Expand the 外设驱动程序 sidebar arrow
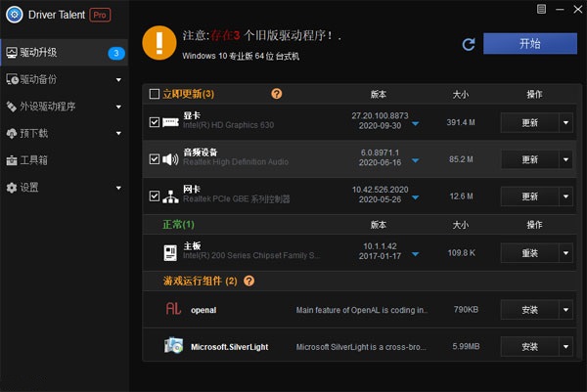The width and height of the screenshot is (587, 392). click(118, 107)
